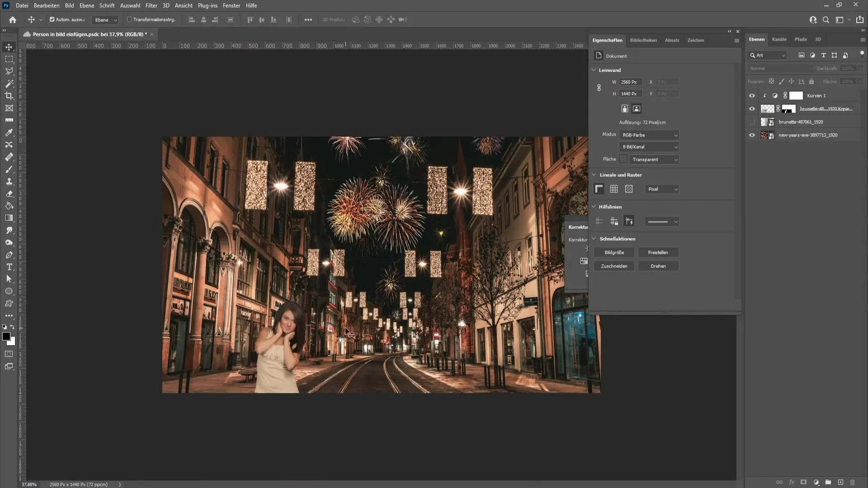Select the Type tool
Viewport: 868px width, 488px height.
click(x=9, y=266)
